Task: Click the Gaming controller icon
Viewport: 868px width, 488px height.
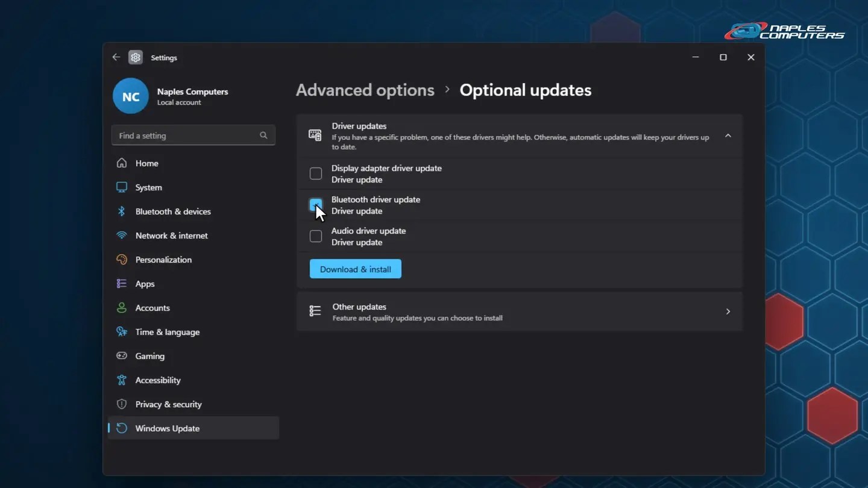Action: (x=122, y=356)
